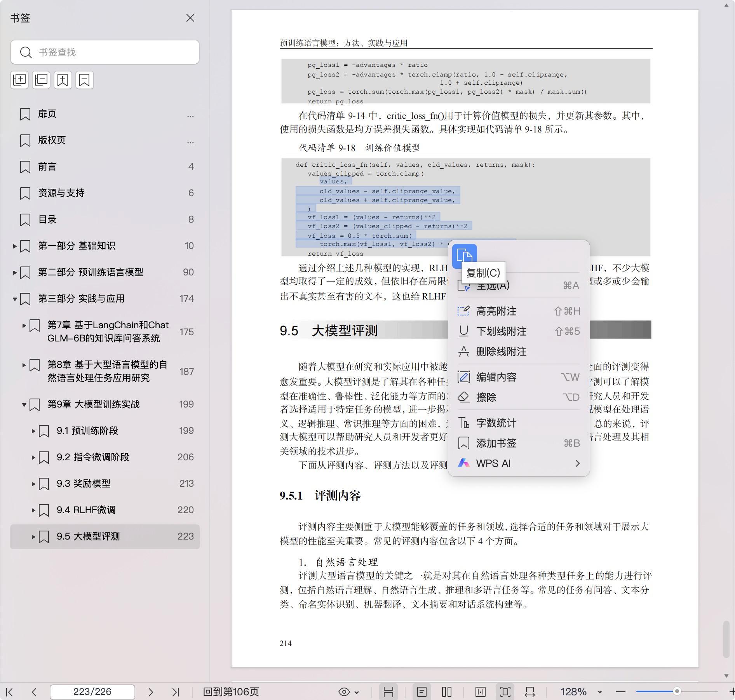
Task: Click 回到第106页 to return to page 106
Action: click(x=231, y=692)
